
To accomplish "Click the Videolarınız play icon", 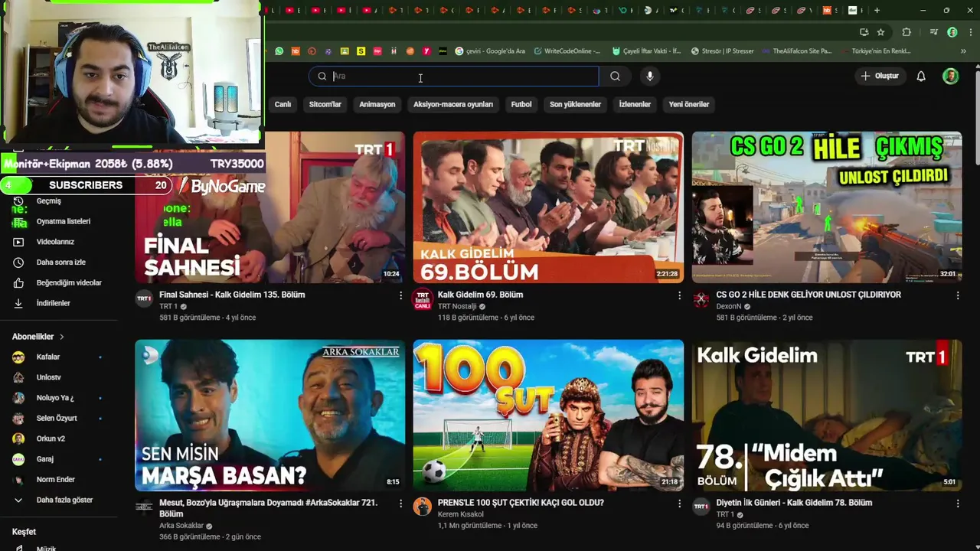I will 18,242.
